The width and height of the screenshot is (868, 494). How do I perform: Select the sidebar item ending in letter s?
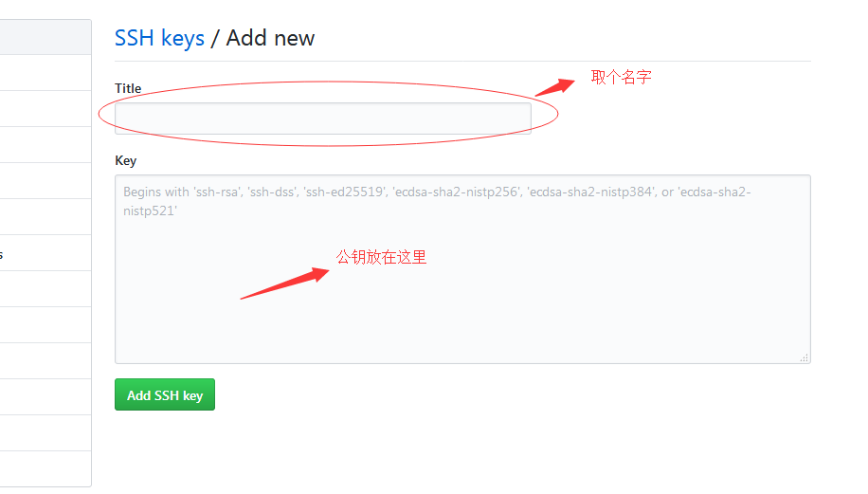pos(45,253)
